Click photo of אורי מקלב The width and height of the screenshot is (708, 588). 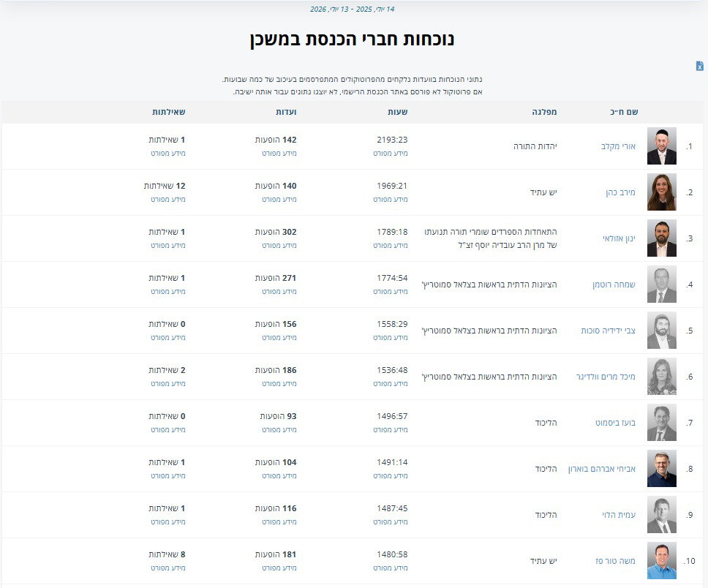661,146
